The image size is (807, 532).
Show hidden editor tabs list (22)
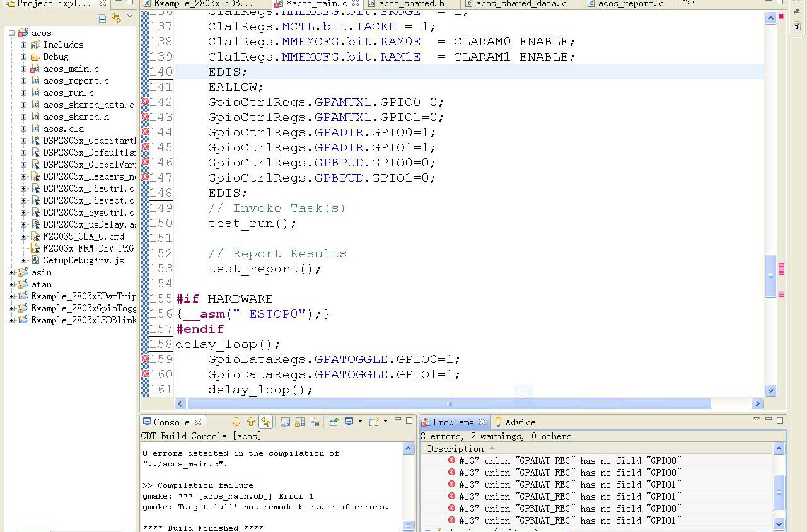click(690, 3)
